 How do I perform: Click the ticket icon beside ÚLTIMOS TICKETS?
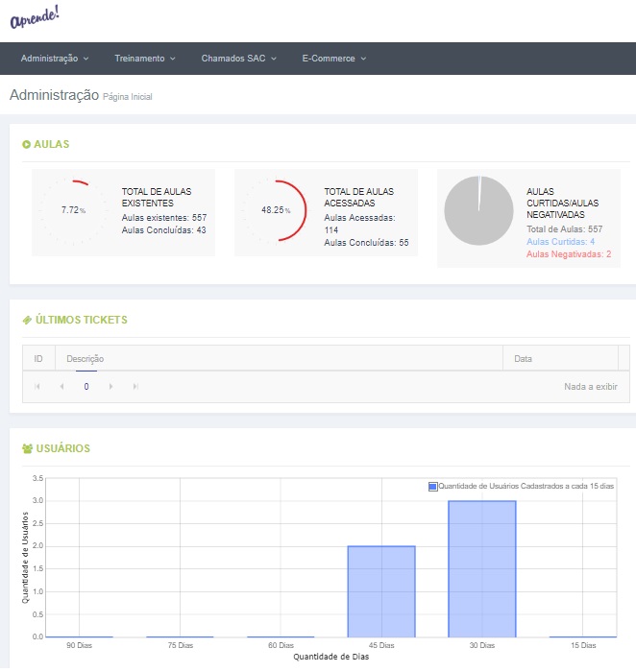pos(27,320)
